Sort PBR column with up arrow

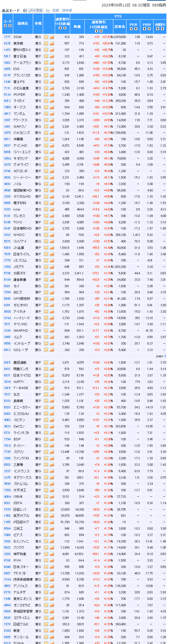click(144, 29)
